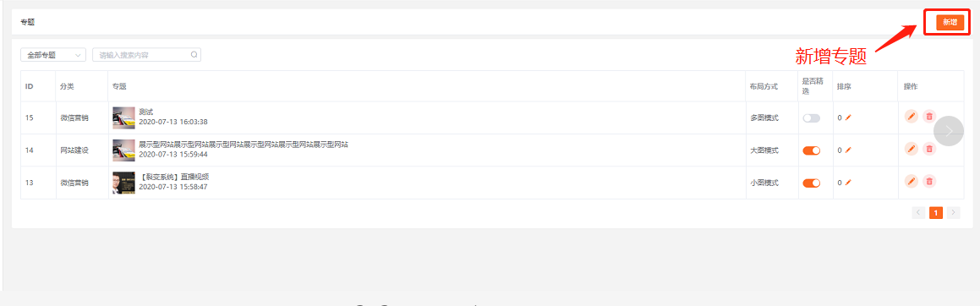Enable featured toggle for topic ID 15
Image resolution: width=980 pixels, height=306 pixels.
coord(811,118)
